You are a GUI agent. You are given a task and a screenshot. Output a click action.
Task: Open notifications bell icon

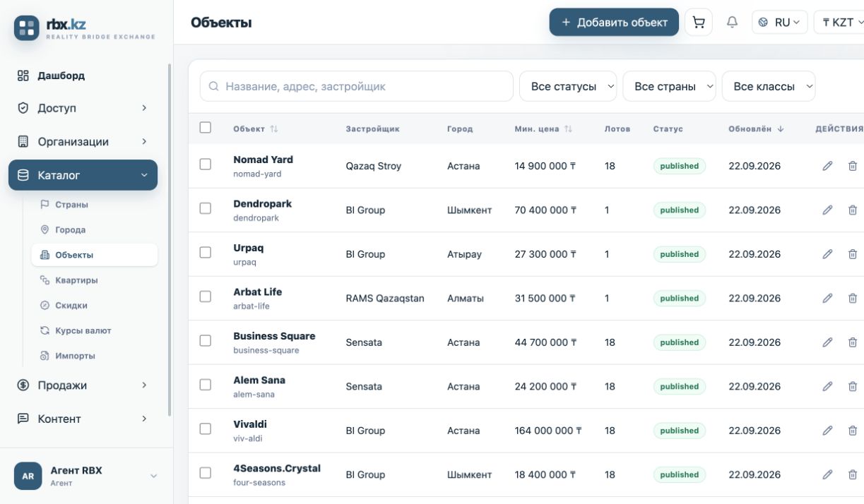tap(732, 23)
